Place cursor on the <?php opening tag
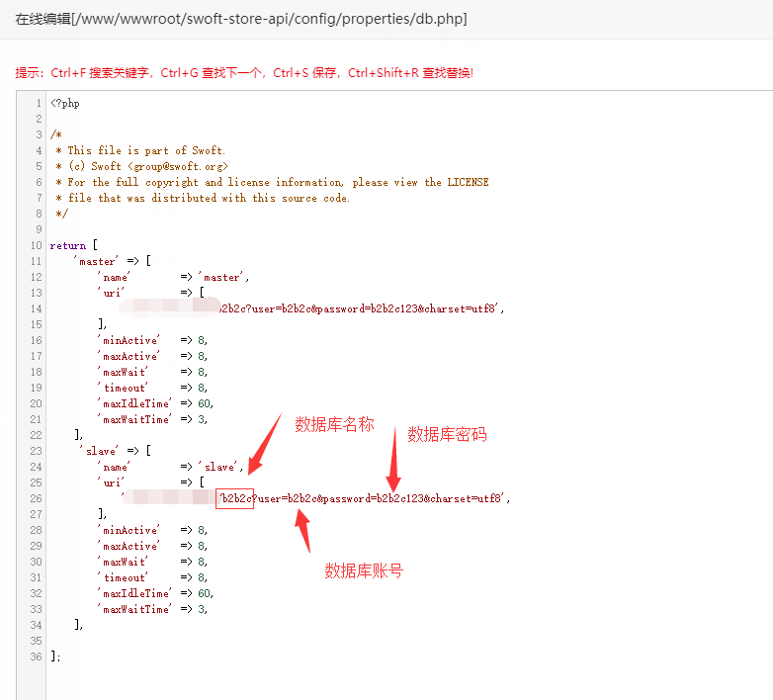Viewport: 773px width, 700px height. click(64, 103)
